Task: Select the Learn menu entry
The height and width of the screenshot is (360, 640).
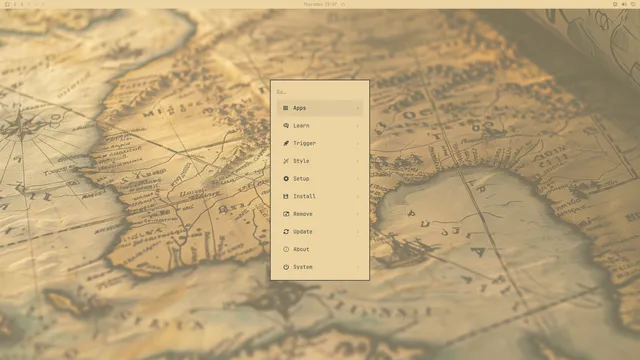Action: pyautogui.click(x=320, y=126)
